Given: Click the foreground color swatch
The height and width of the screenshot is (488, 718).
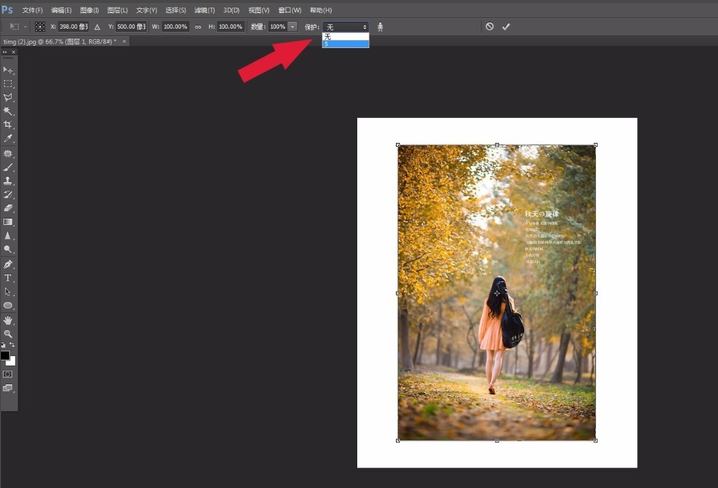Looking at the screenshot, I should coord(5,355).
